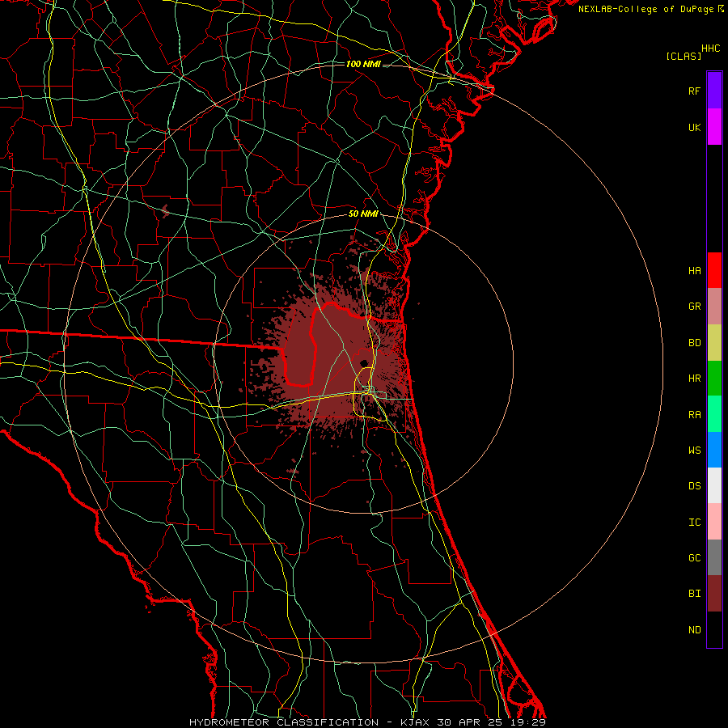Click the RA legend label

click(694, 414)
